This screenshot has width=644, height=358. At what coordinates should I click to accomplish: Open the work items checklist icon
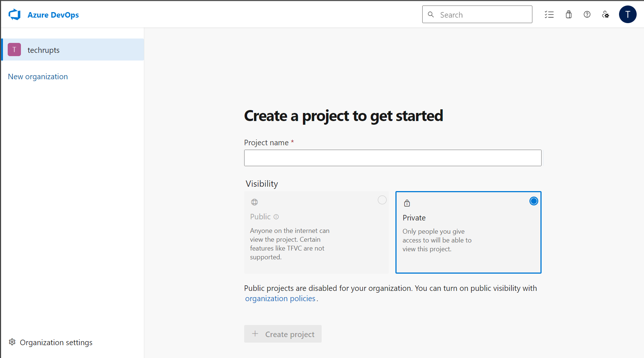point(549,15)
